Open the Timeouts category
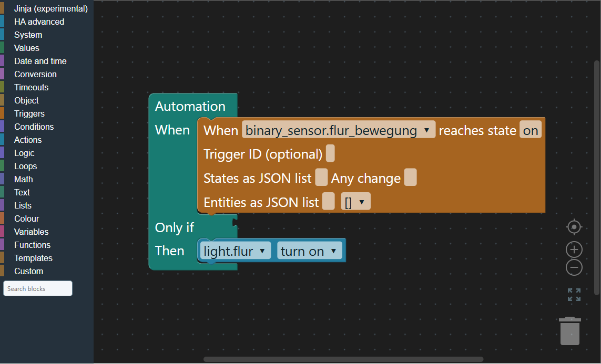Viewport: 601px width, 364px height. pos(47,87)
